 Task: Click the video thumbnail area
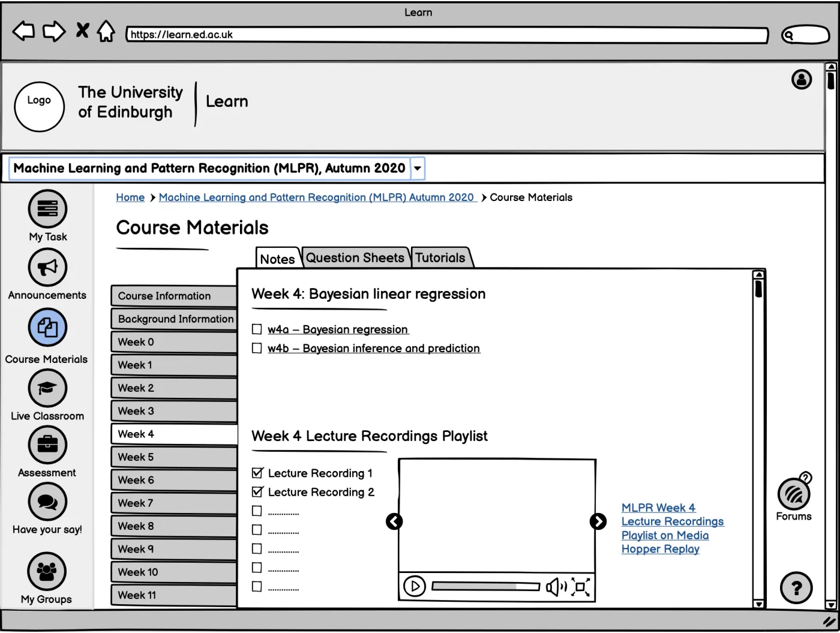coord(497,516)
